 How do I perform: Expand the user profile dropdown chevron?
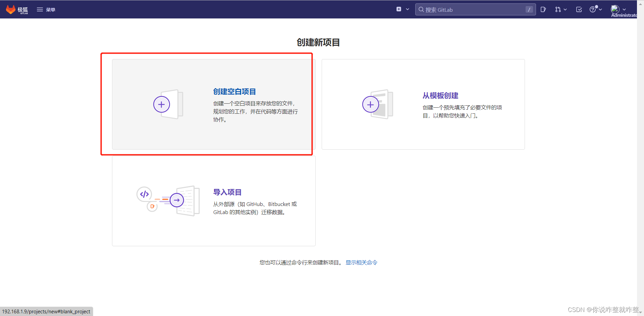[x=624, y=9]
